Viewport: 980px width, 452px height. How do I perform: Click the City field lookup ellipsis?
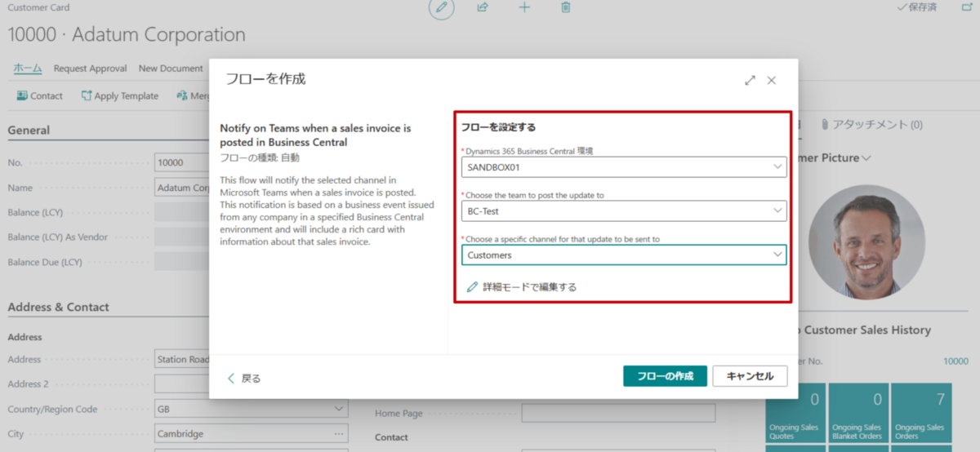339,434
